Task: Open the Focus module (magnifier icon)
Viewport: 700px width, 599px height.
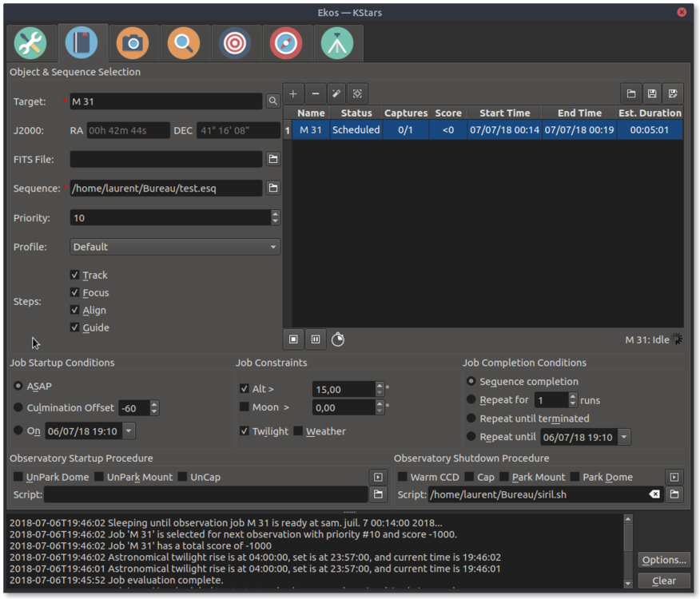Action: (185, 43)
